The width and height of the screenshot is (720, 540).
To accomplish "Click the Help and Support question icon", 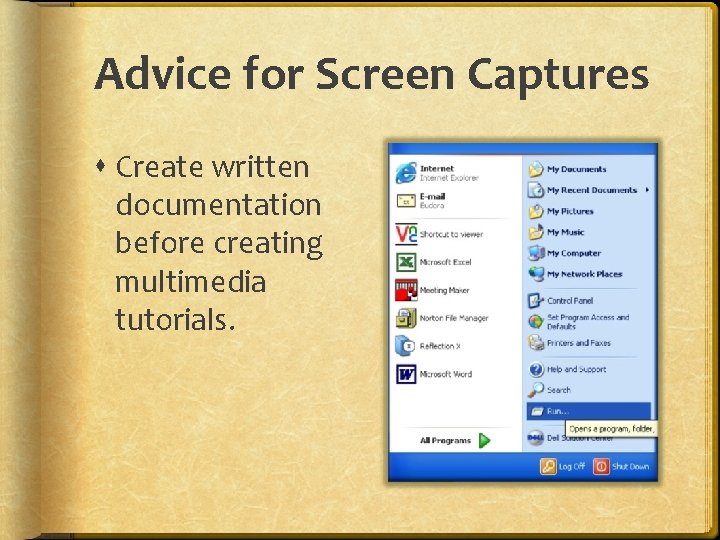I will point(536,369).
